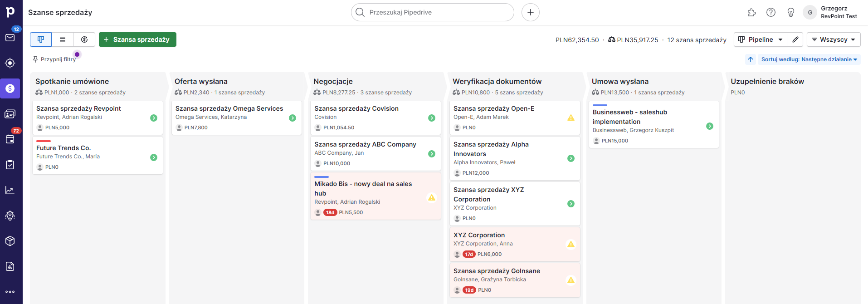Open the Marketplace puzzle icon
The image size is (868, 304).
click(751, 12)
